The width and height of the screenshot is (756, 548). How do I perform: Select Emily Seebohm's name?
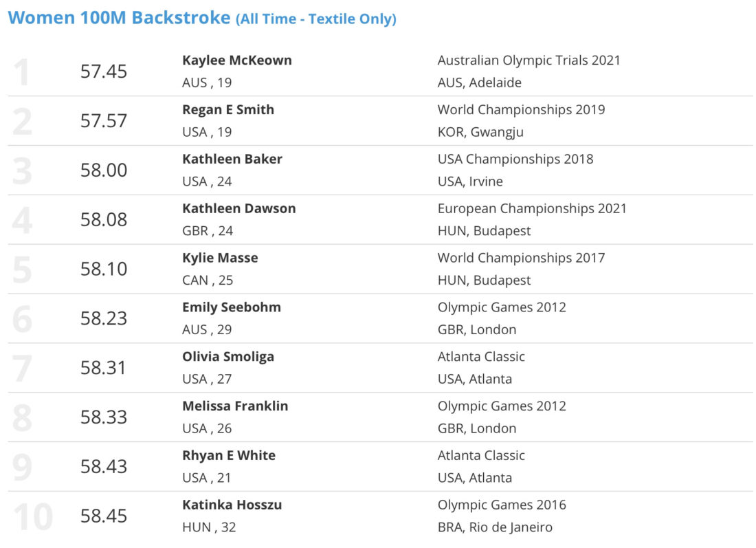click(x=232, y=307)
